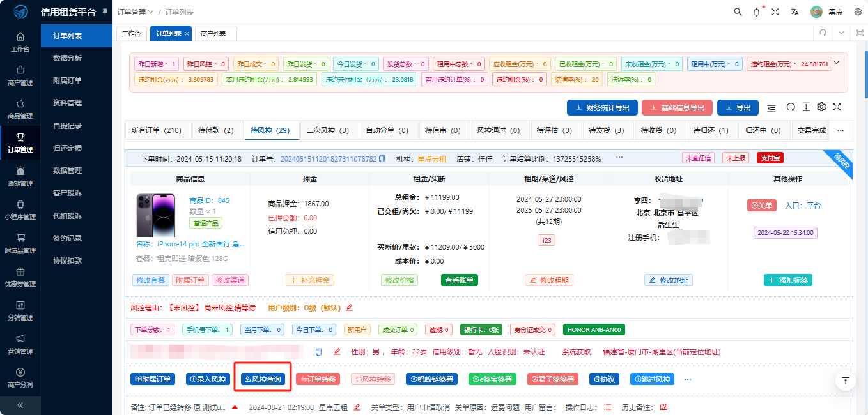Open 逾期管理 in the sidebar
Image resolution: width=868 pixels, height=415 pixels.
20,176
